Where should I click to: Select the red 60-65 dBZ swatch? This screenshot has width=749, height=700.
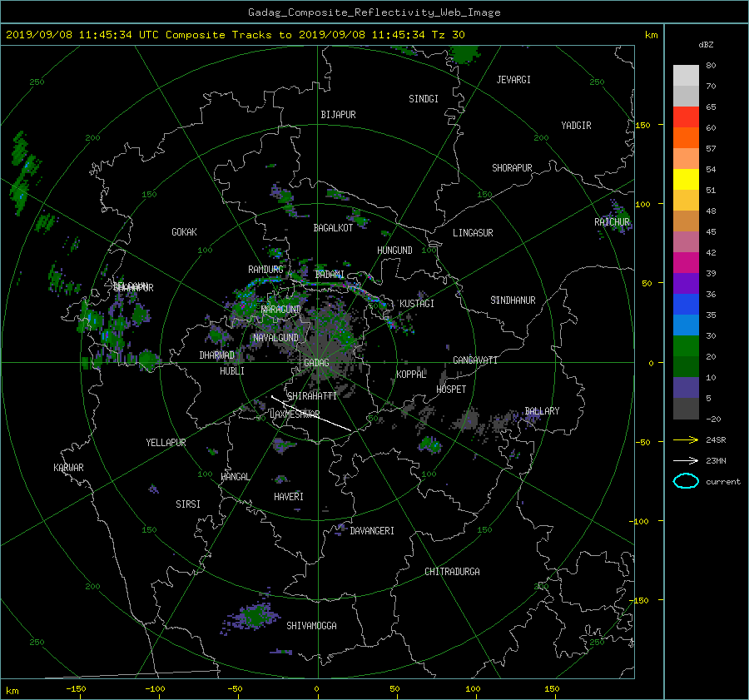[x=686, y=117]
